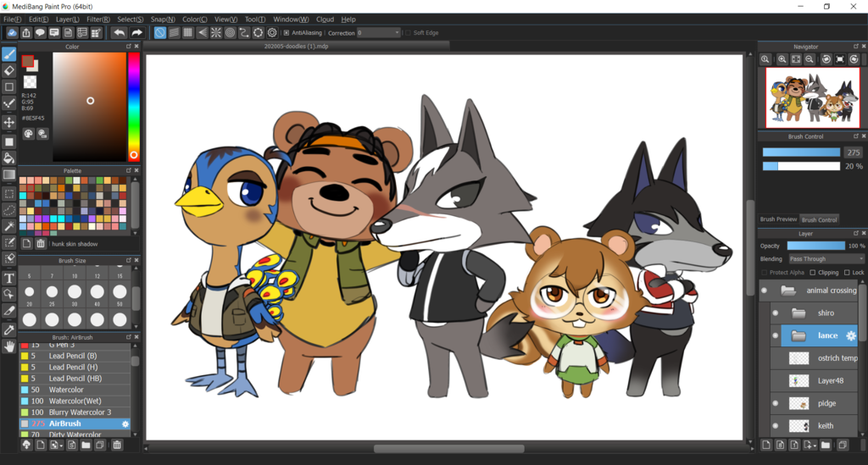This screenshot has height=465, width=868.
Task: Enable the radial snap guide
Action: tap(216, 33)
